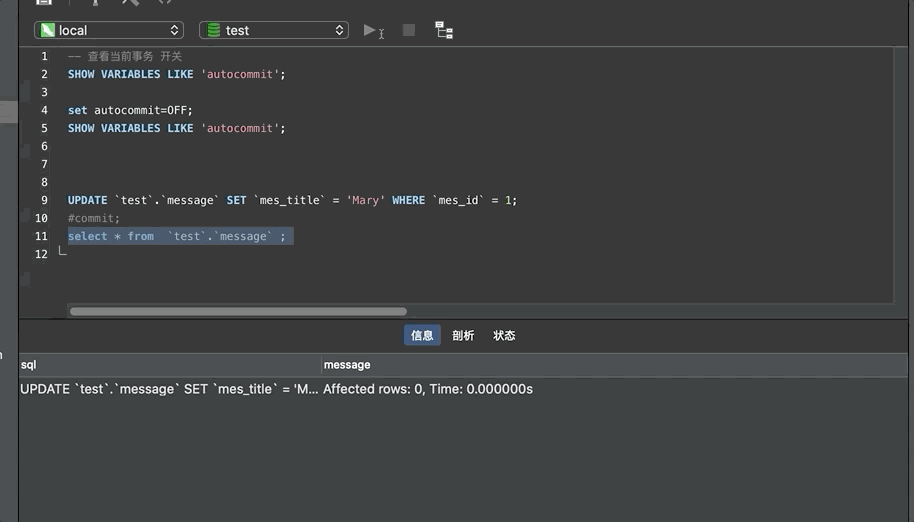The width and height of the screenshot is (914, 522).
Task: Click the local connection leaf icon
Action: (48, 30)
